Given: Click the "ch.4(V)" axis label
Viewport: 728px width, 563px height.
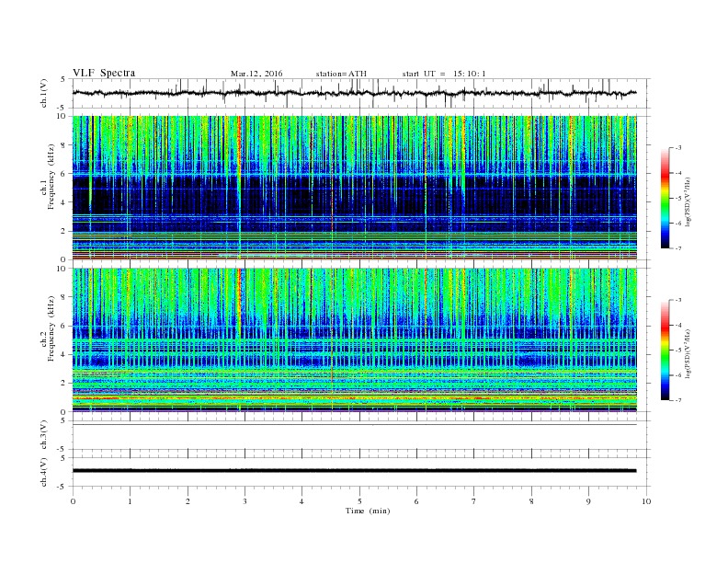Looking at the screenshot, I should point(44,472).
